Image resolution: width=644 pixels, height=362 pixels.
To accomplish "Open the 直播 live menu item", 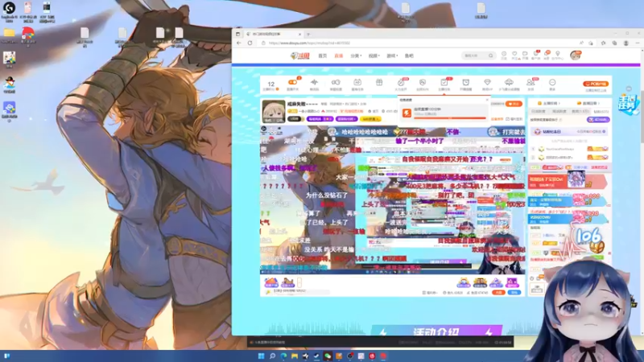I will [x=338, y=56].
